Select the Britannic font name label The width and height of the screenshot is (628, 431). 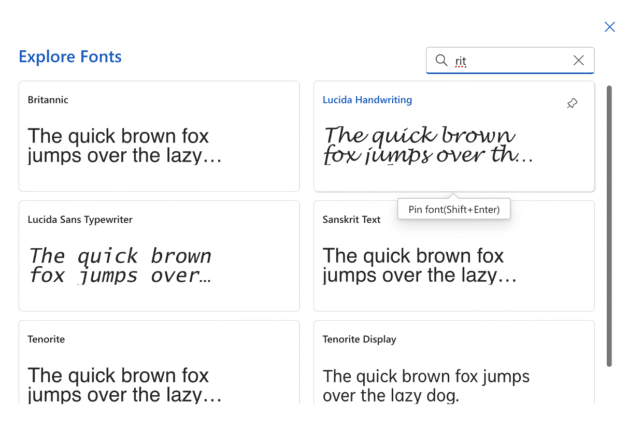click(x=48, y=100)
